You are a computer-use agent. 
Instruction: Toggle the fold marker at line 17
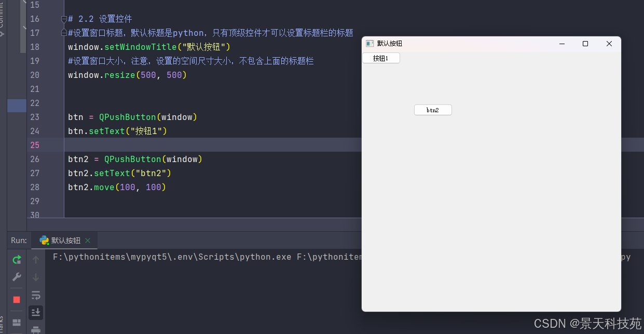(64, 33)
